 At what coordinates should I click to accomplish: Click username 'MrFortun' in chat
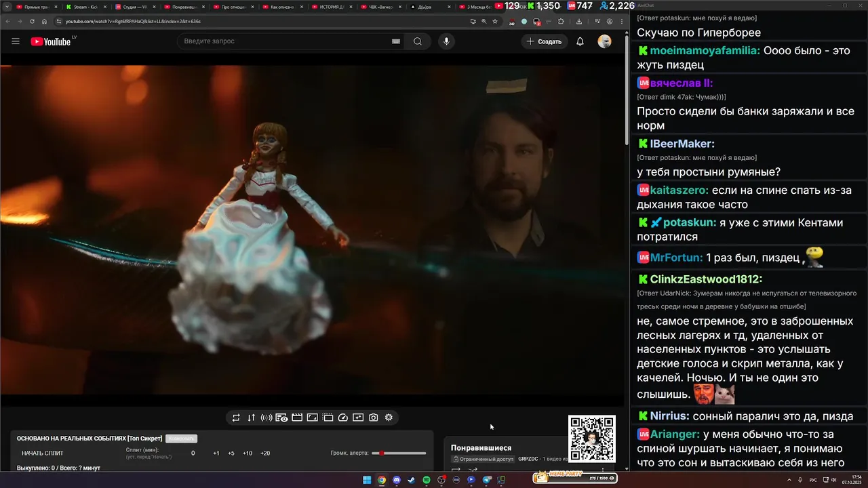coord(677,258)
